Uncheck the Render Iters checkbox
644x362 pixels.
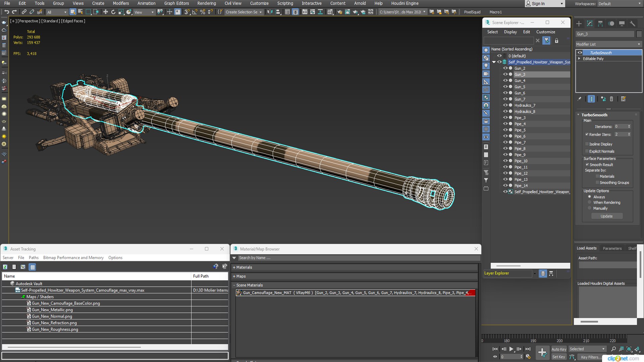[587, 134]
